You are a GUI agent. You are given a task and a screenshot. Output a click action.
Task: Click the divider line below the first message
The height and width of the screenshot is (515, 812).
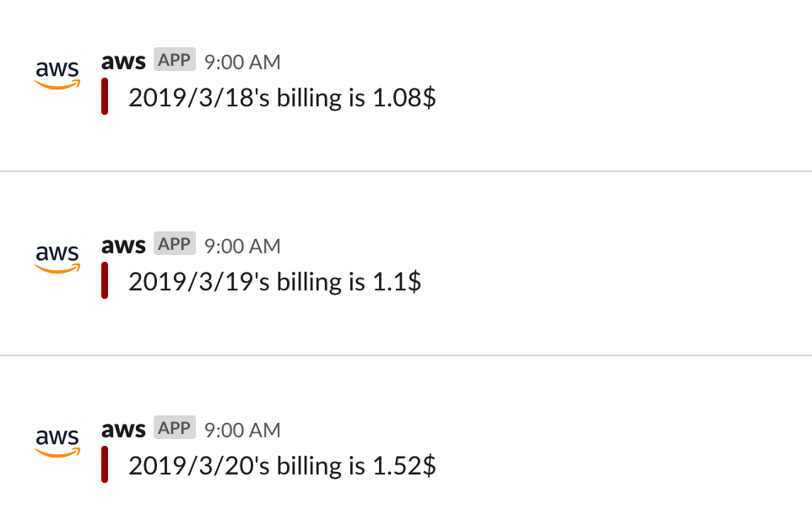[406, 171]
